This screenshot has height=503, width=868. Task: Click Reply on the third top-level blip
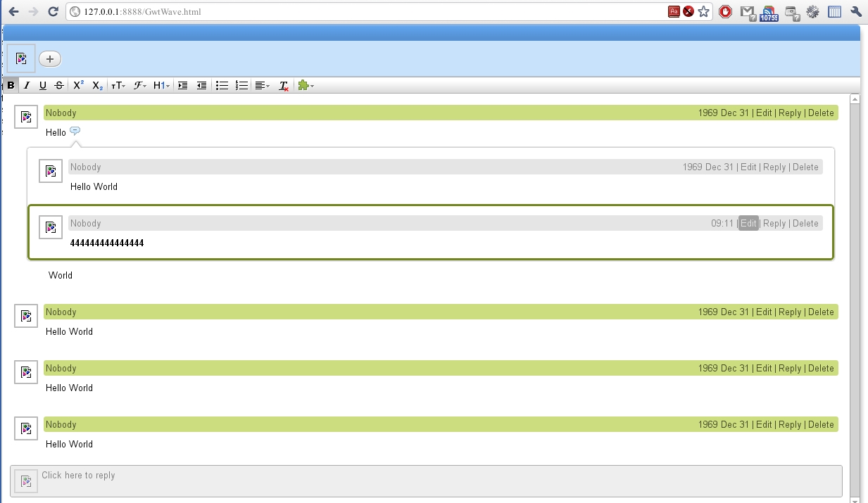[790, 369]
